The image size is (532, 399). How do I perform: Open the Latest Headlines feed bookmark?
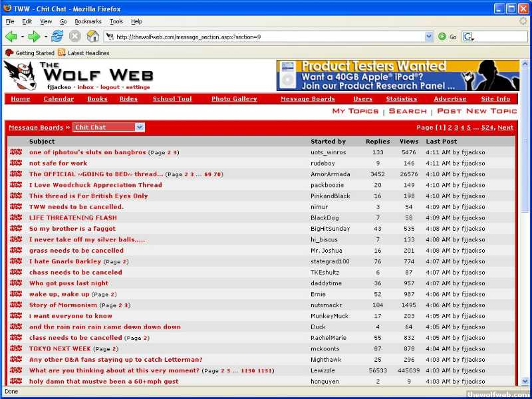click(x=83, y=53)
